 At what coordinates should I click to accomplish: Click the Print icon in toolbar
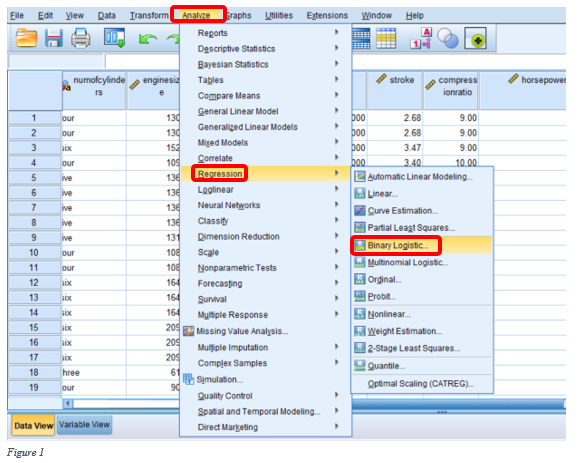(81, 38)
